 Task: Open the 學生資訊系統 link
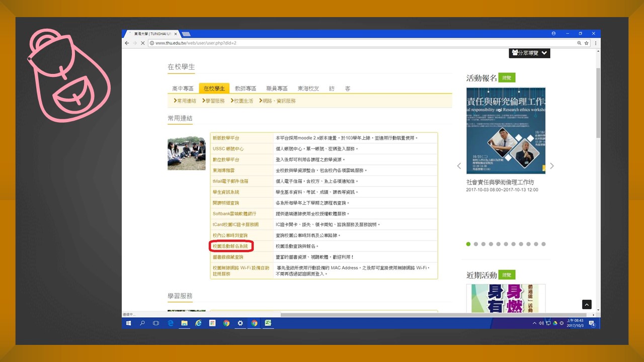pyautogui.click(x=226, y=192)
